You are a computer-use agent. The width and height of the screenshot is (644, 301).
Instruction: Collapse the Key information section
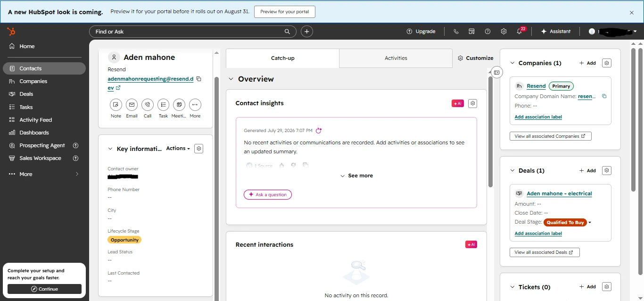coord(111,149)
